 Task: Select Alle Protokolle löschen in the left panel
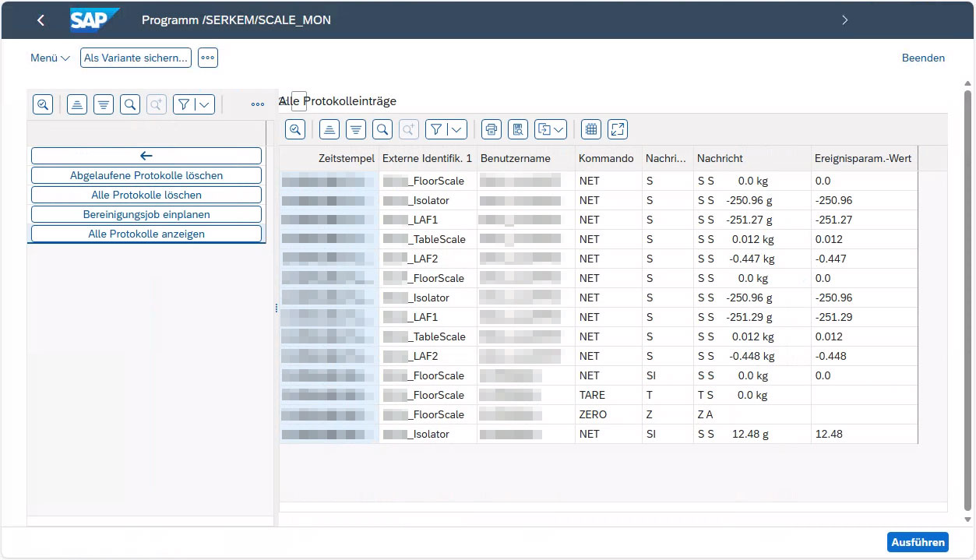146,195
